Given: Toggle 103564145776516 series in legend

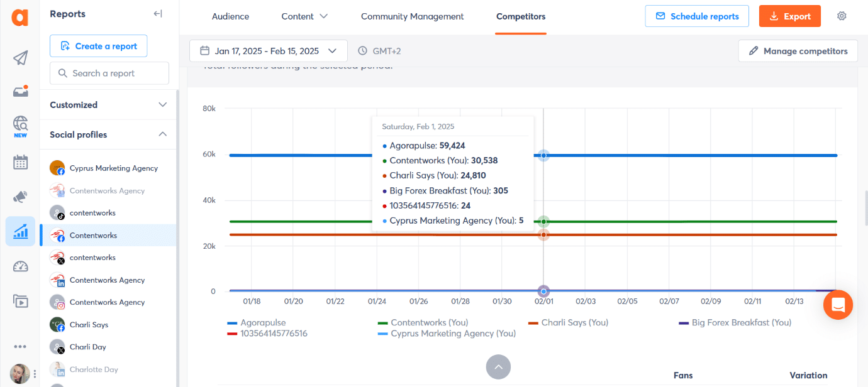Looking at the screenshot, I should click(x=267, y=334).
